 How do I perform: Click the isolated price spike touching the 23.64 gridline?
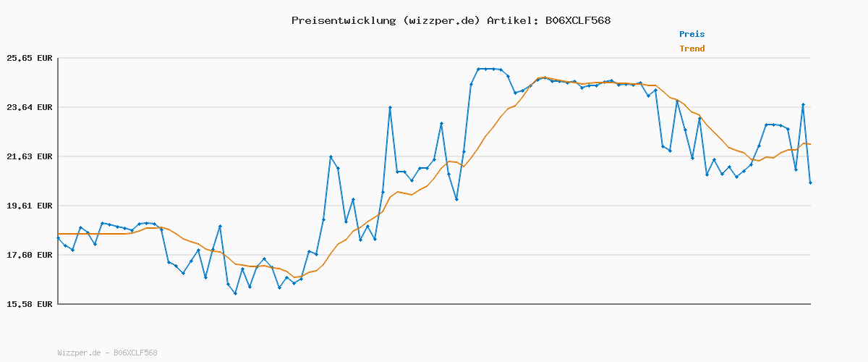(x=390, y=108)
